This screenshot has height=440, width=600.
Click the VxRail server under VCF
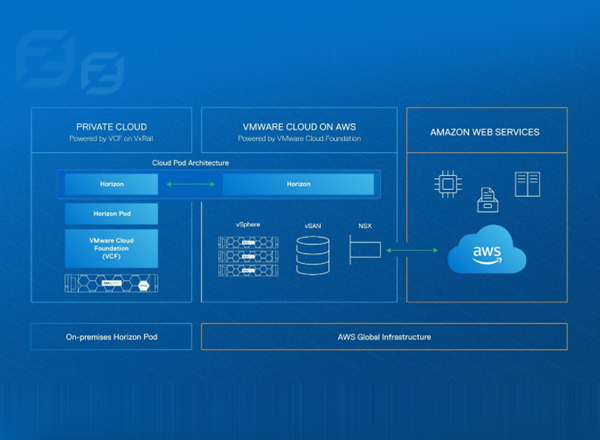[x=111, y=284]
